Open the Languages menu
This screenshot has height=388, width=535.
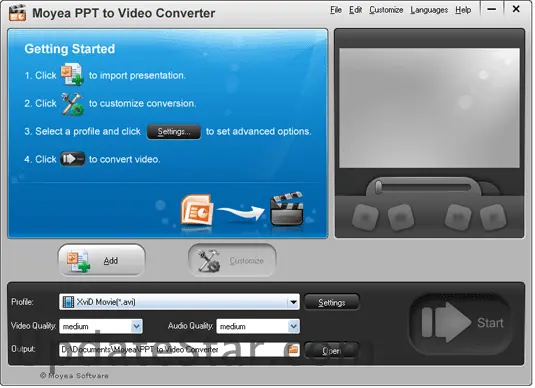430,10
